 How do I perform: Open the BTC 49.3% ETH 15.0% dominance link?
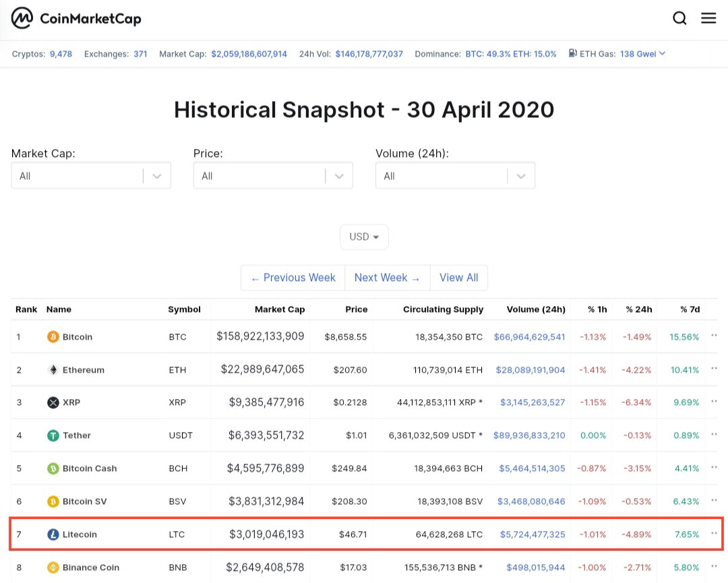pyautogui.click(x=511, y=54)
